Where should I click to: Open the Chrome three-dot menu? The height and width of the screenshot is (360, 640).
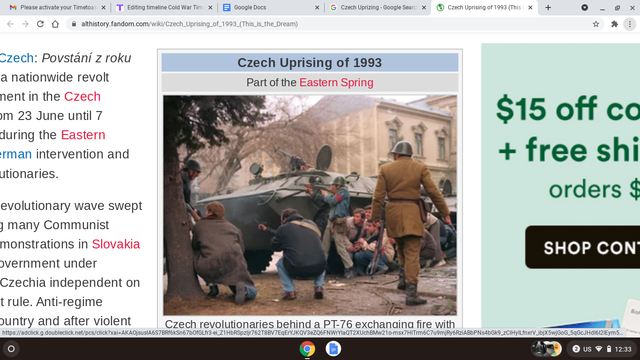coord(630,24)
